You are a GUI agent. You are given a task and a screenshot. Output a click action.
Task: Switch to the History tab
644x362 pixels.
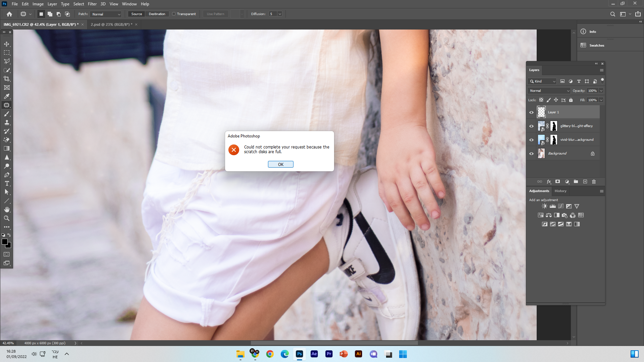coord(560,191)
